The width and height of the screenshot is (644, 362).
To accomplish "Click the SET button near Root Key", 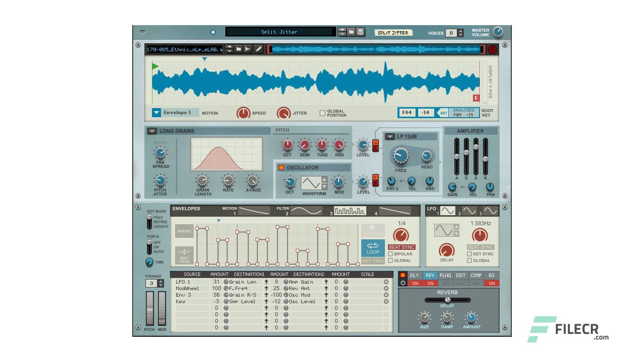I will [x=443, y=113].
